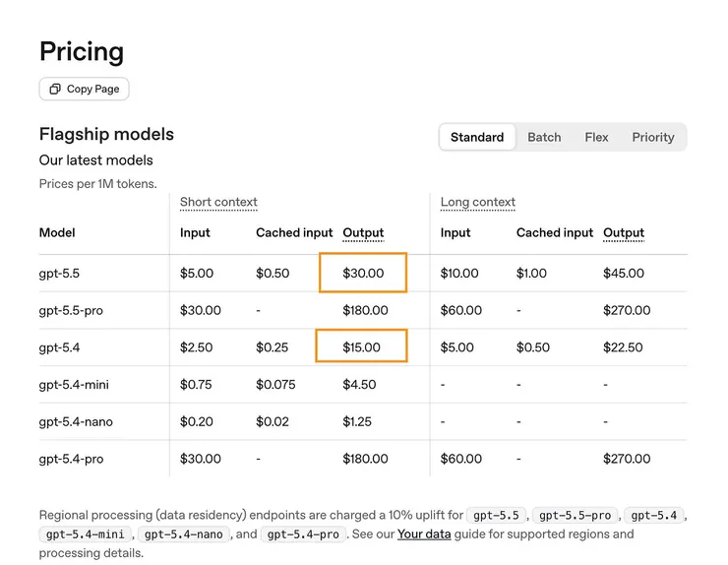
Task: Click the gpt-5.4-nano model row name
Action: (x=76, y=421)
